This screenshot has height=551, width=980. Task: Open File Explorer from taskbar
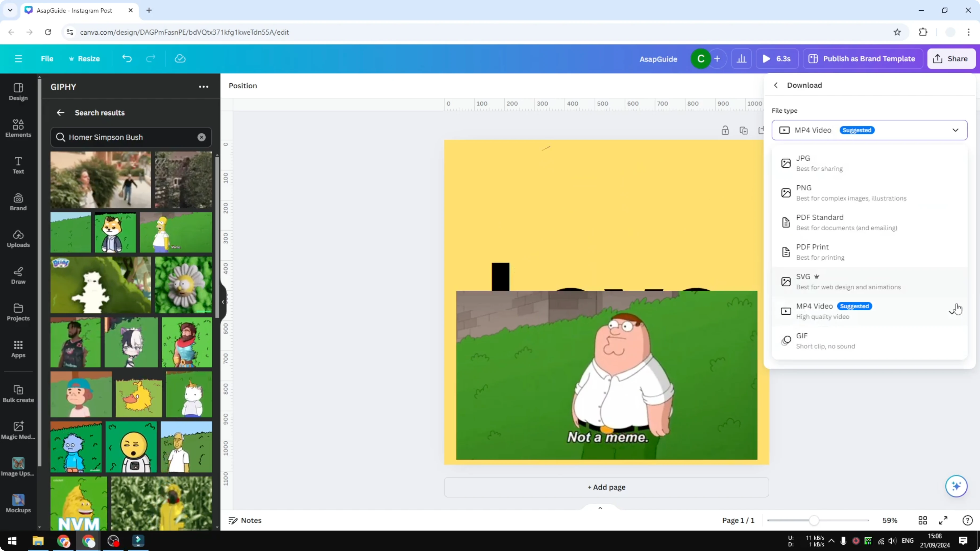point(38,541)
